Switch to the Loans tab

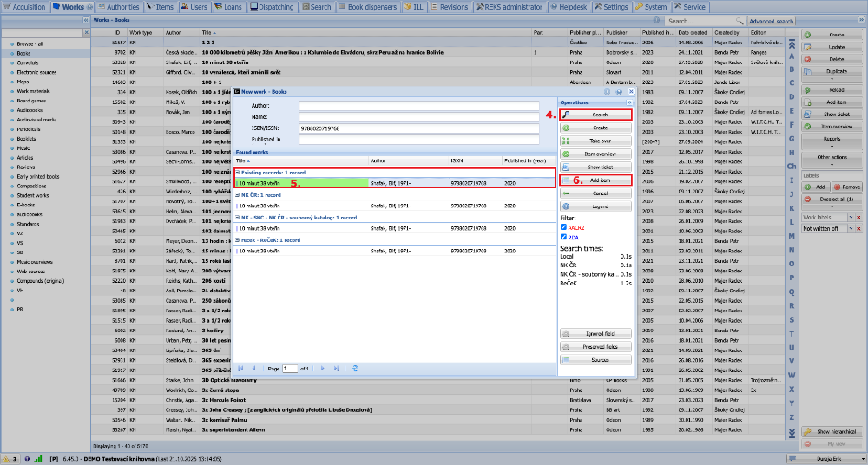[x=228, y=7]
